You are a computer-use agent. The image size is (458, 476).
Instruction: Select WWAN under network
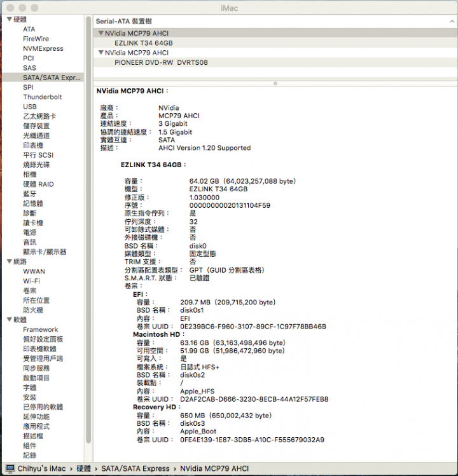[34, 271]
